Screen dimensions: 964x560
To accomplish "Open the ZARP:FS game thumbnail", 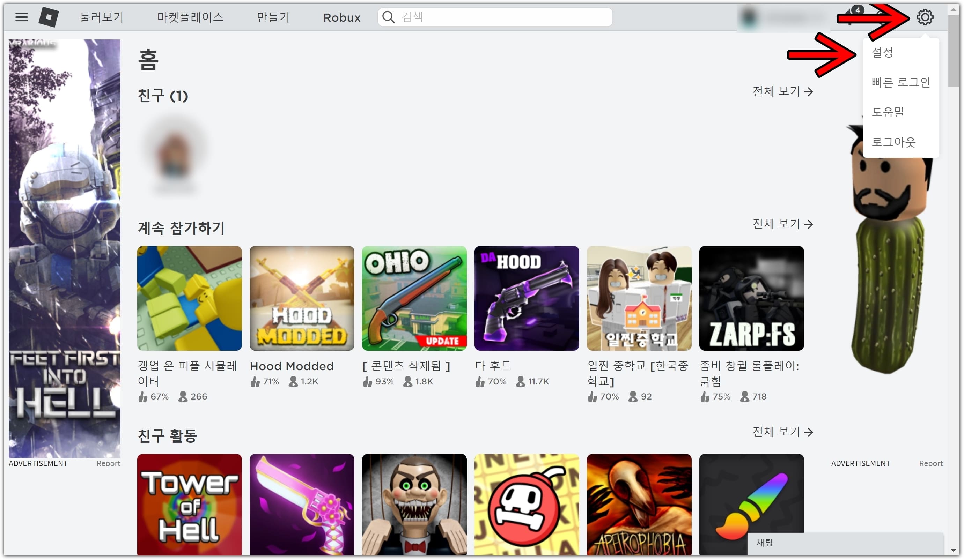I will (752, 298).
